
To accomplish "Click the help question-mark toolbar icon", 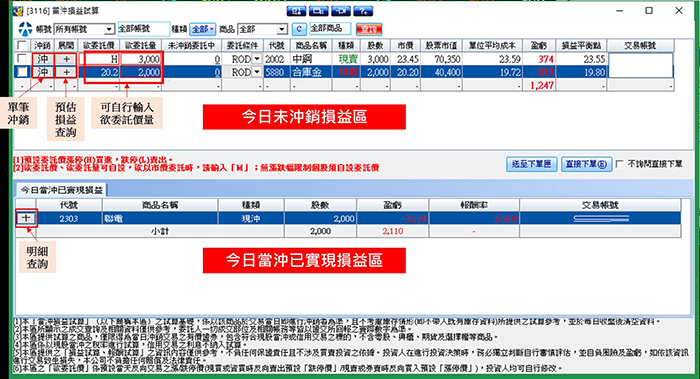I will pos(363,11).
